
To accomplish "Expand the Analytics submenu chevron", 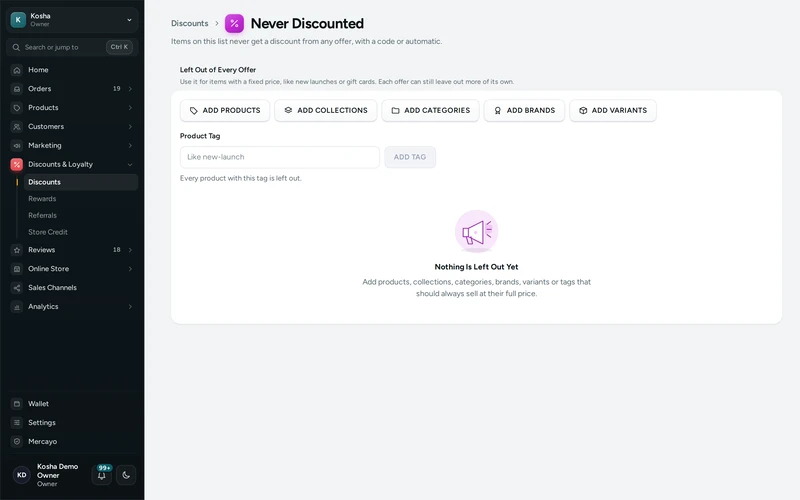I will pyautogui.click(x=130, y=307).
